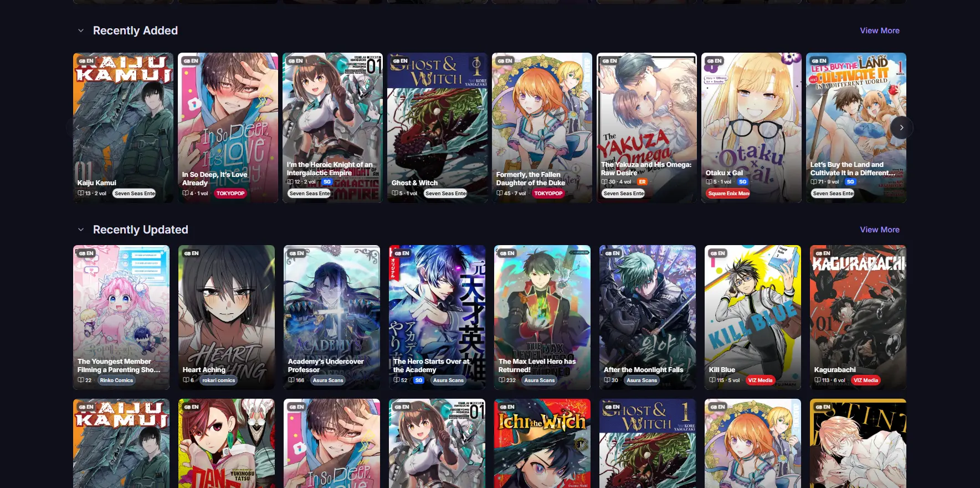Click the VIZ Media tag on Kagurabachi
The image size is (980, 488).
pos(866,380)
